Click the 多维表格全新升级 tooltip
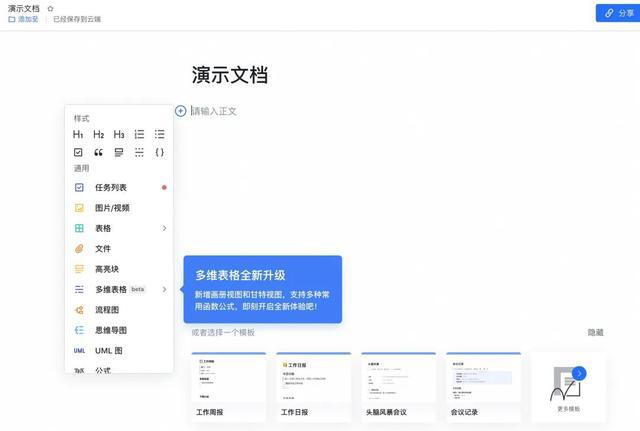 262,289
